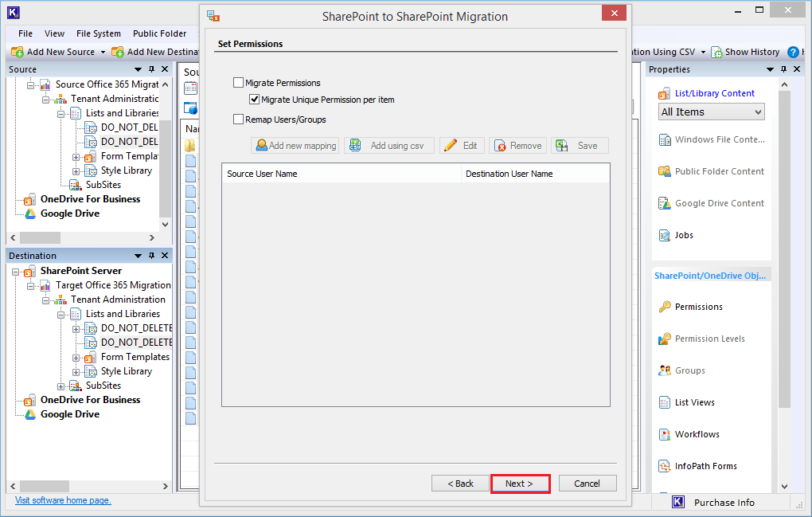Open All Items combo box
The height and width of the screenshot is (517, 812).
712,112
